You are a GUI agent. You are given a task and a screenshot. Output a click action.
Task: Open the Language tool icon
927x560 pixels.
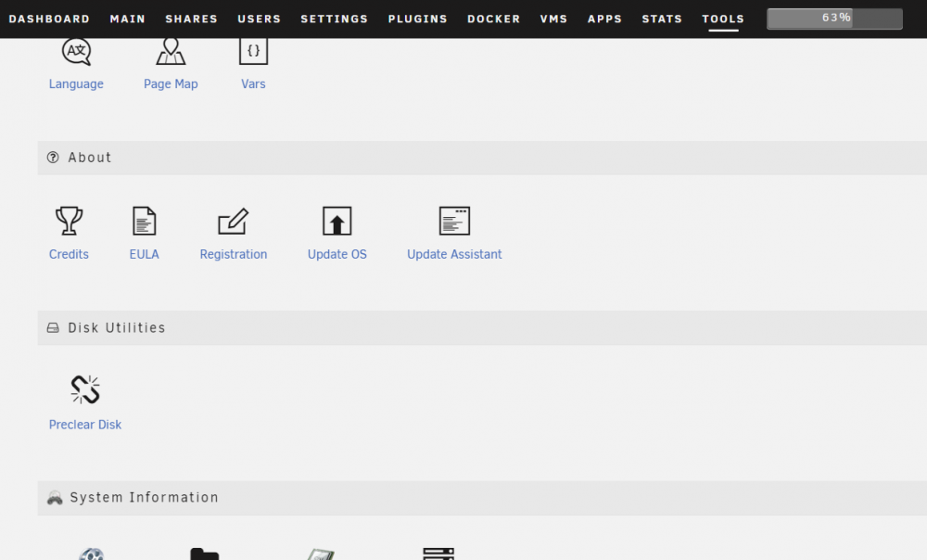pyautogui.click(x=76, y=52)
